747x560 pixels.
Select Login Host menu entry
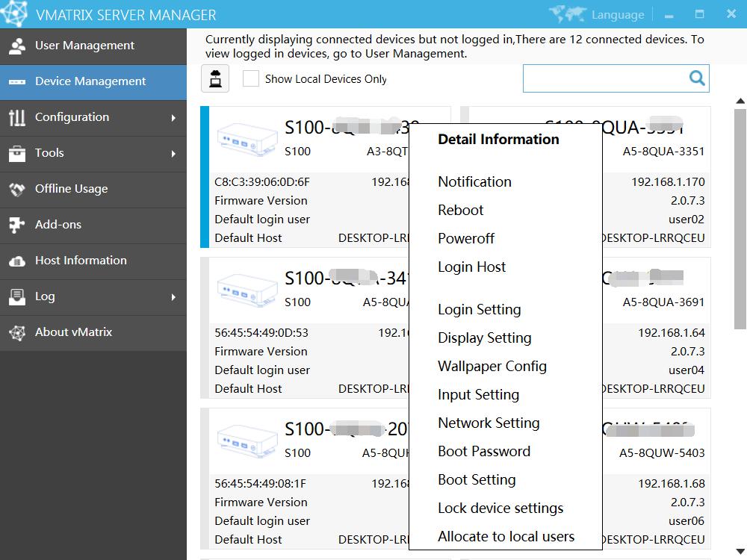(471, 267)
